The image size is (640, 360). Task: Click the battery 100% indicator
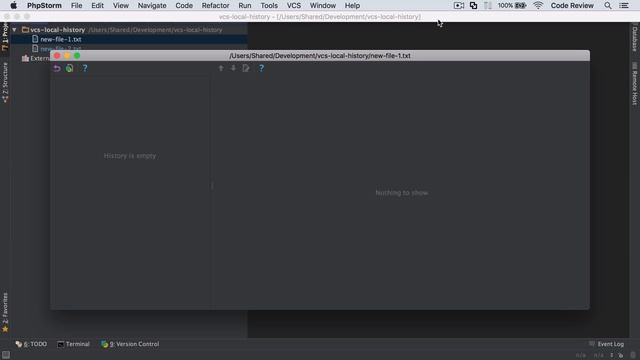point(512,6)
